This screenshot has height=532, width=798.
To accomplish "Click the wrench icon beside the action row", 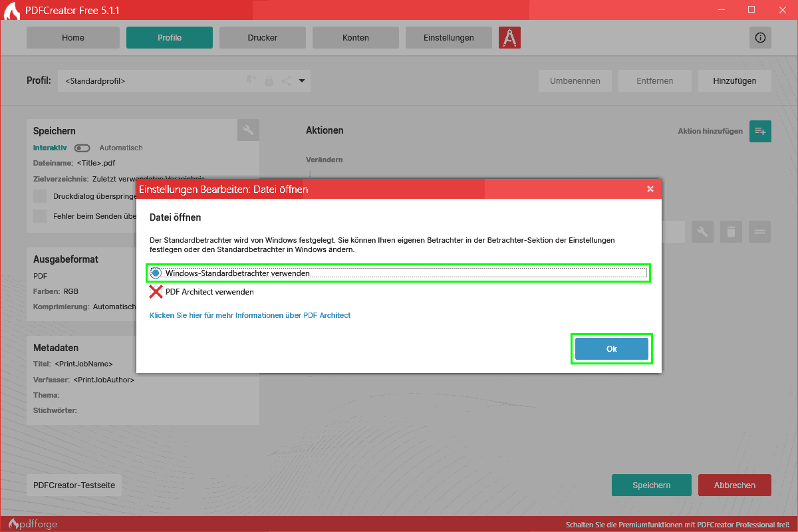I will [x=702, y=232].
